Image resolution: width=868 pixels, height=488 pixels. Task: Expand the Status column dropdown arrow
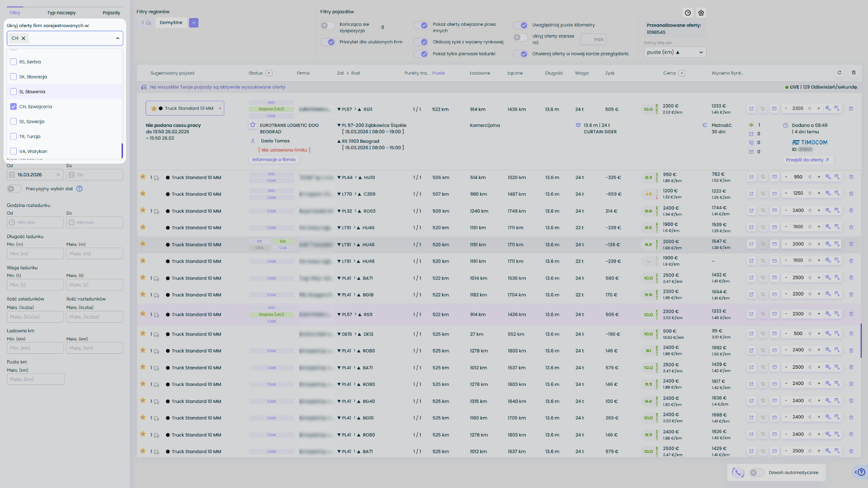coord(269,73)
